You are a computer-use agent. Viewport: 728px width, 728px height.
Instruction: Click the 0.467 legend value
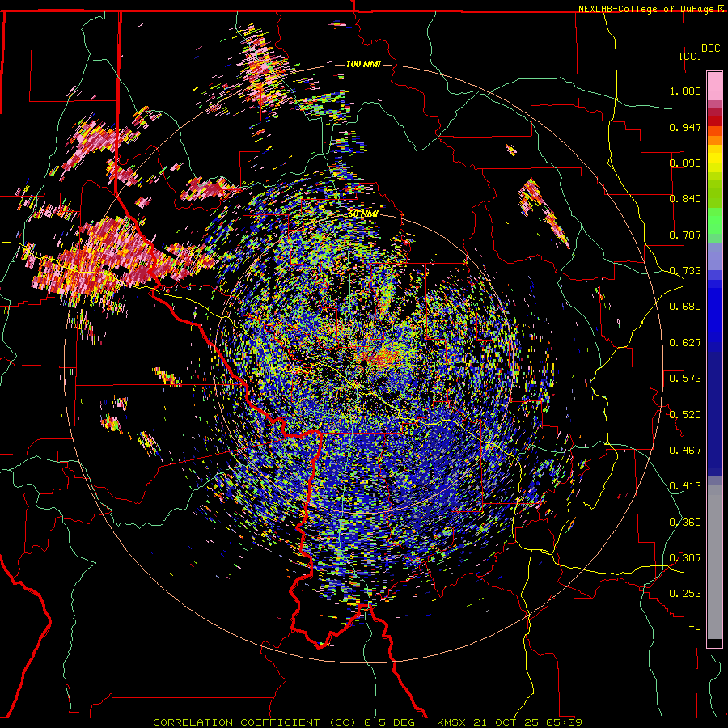685,451
